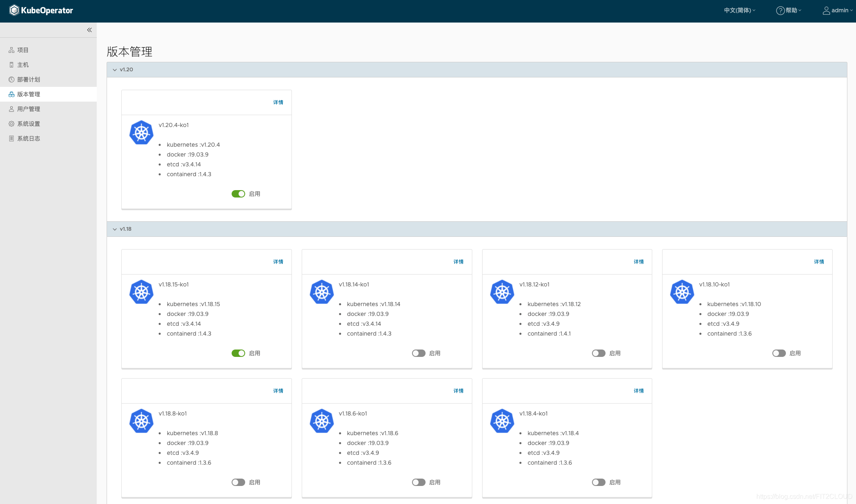Image resolution: width=856 pixels, height=504 pixels.
Task: Open the 中文(简体) language dropdown
Action: tap(739, 11)
